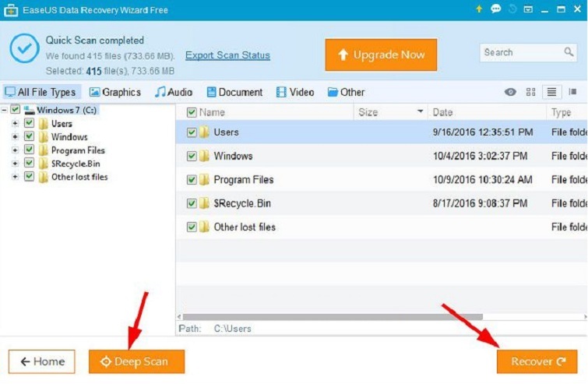Start a Deep Scan
The width and height of the screenshot is (588, 384).
[136, 361]
